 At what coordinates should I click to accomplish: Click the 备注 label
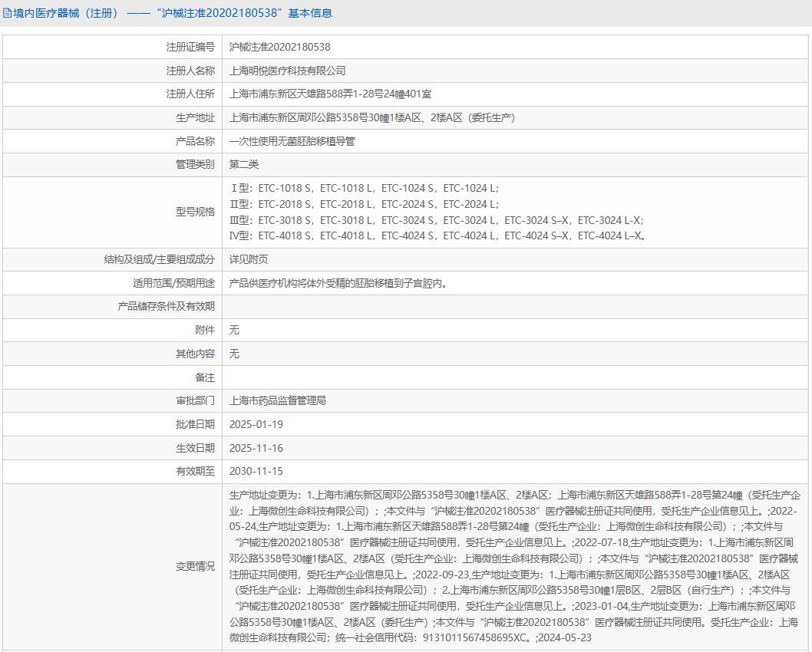pos(205,377)
